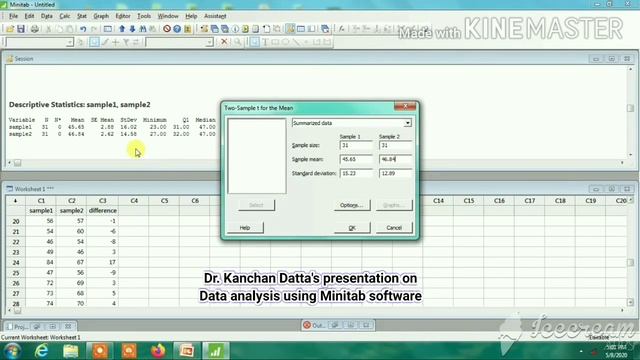640x360 pixels.
Task: Click the red X icon in second toolbar
Action: (x=224, y=42)
